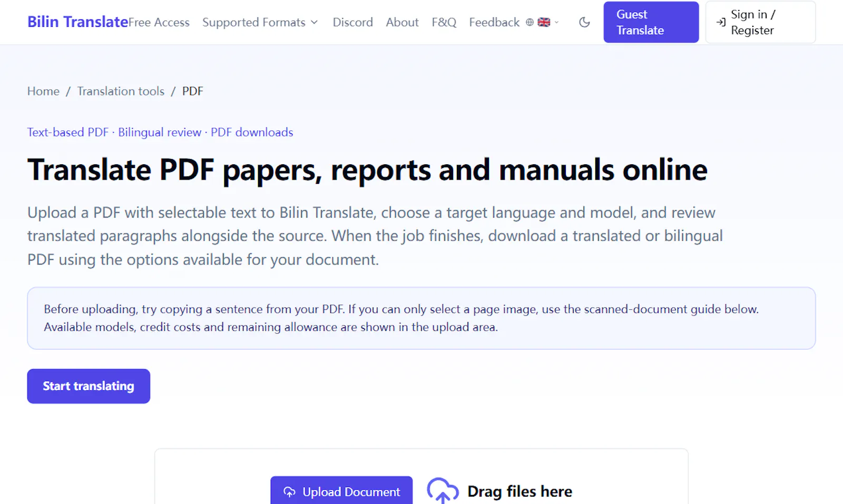The width and height of the screenshot is (843, 504).
Task: Expand the Supported Formats menu
Action: tap(260, 22)
